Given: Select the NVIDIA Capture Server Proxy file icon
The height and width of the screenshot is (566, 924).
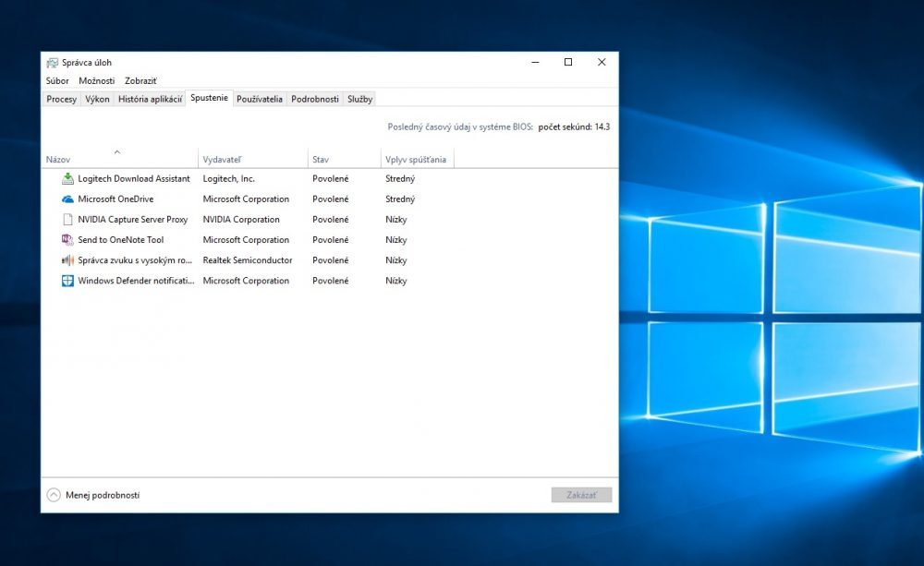Looking at the screenshot, I should (x=67, y=219).
